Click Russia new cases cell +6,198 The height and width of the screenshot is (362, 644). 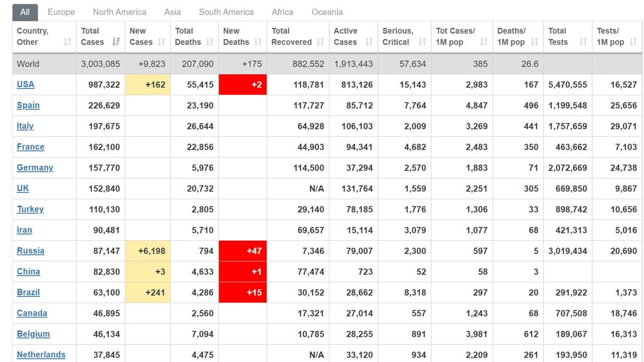click(148, 251)
